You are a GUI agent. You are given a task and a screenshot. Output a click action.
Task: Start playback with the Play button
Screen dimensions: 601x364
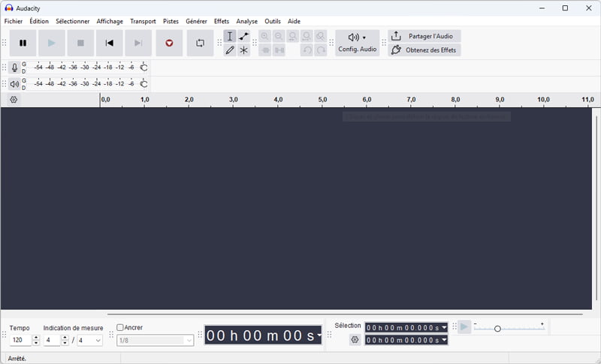tap(52, 43)
